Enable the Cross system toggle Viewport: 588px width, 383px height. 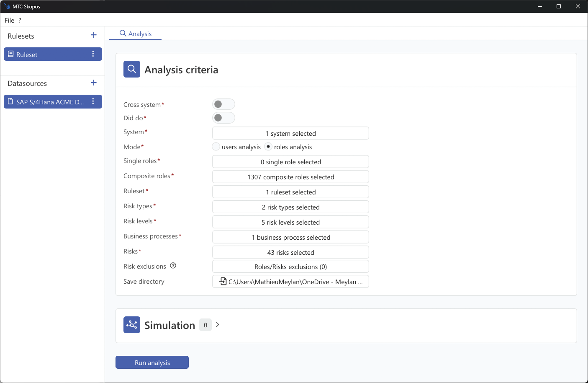point(223,104)
